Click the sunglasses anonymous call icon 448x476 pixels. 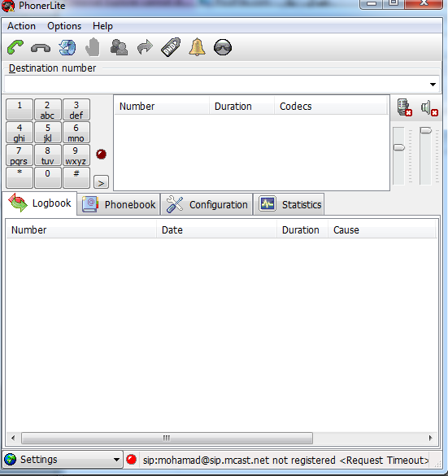click(223, 47)
